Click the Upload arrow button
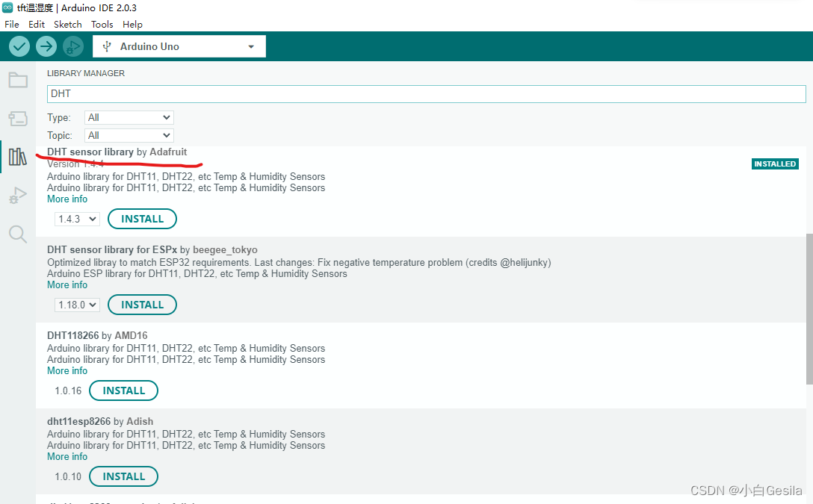The height and width of the screenshot is (504, 813). coord(46,46)
